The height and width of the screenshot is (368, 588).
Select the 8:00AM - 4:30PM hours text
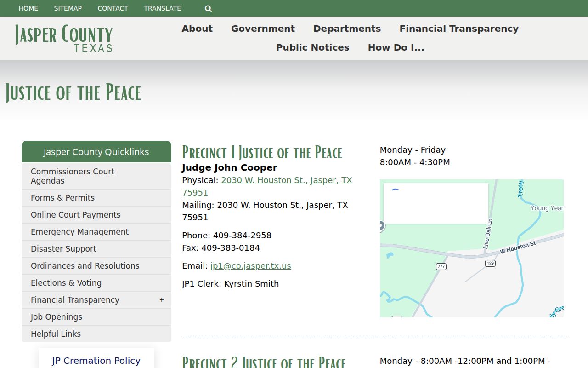pos(415,162)
